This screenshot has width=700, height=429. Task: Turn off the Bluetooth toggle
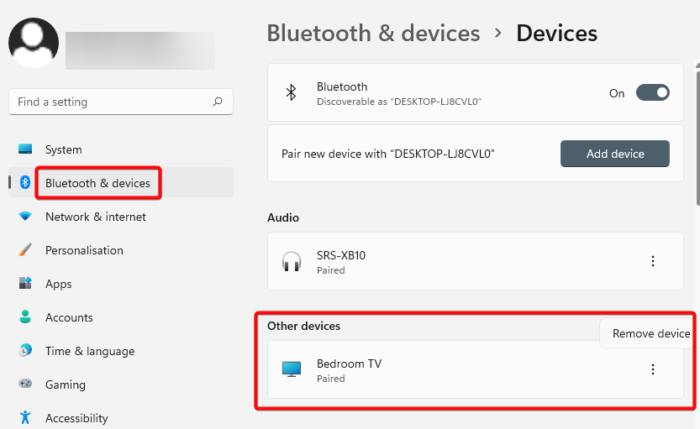[652, 93]
